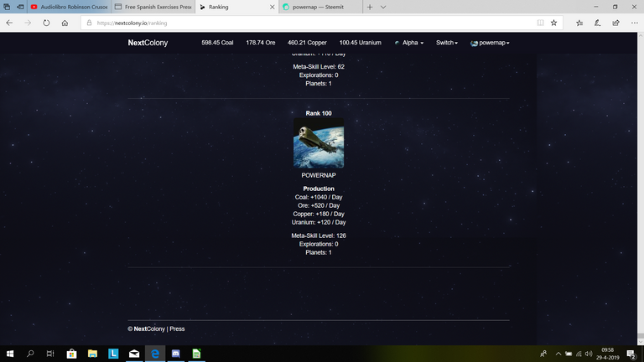
Task: Open the powernap account dropdown
Action: [490, 43]
